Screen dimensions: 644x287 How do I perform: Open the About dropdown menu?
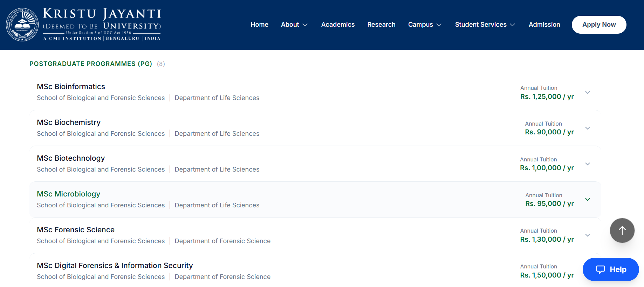point(294,25)
